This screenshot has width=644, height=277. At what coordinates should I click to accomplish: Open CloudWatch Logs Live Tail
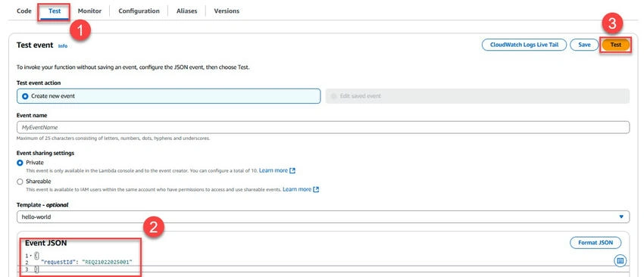(x=524, y=45)
